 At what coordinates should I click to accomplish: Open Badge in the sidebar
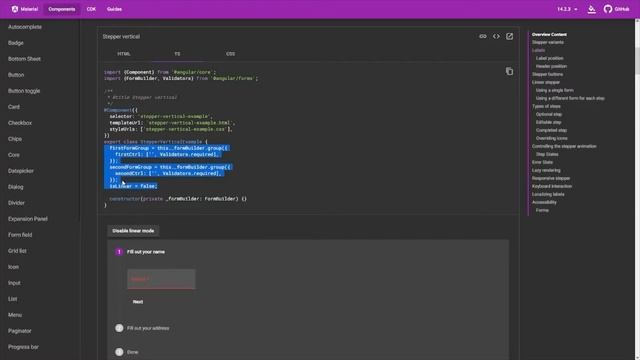[16, 43]
